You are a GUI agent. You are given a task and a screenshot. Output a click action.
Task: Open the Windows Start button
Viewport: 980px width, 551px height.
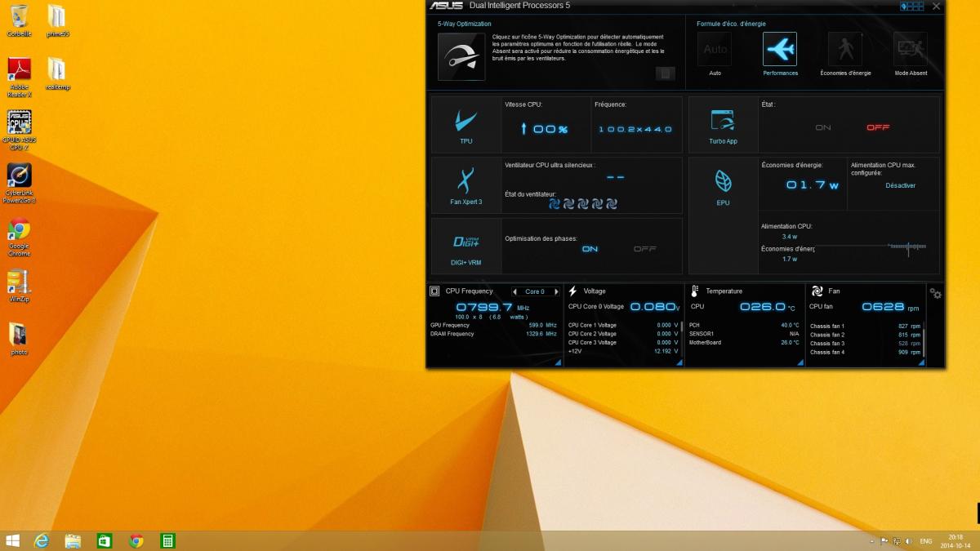click(12, 540)
